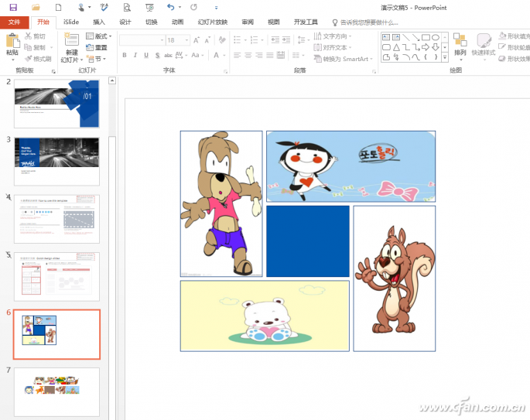Click the thumbnail pane scroll-up arrow
530x420 pixels.
112,80
